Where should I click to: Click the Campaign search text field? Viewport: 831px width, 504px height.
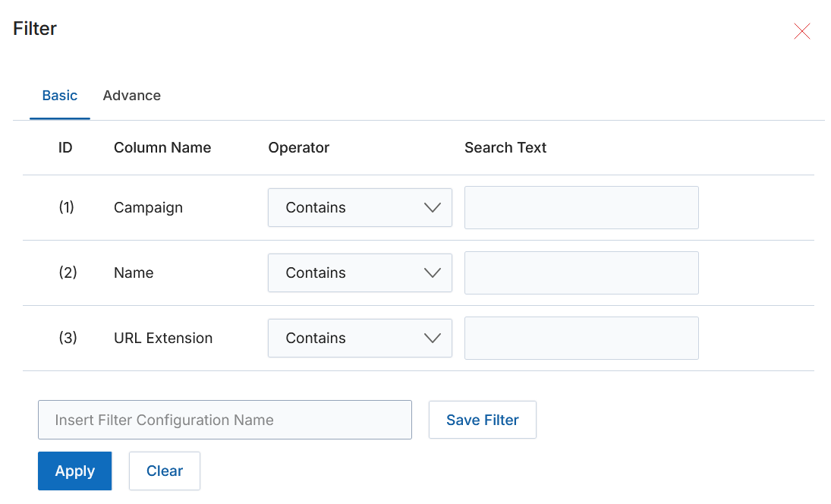581,208
